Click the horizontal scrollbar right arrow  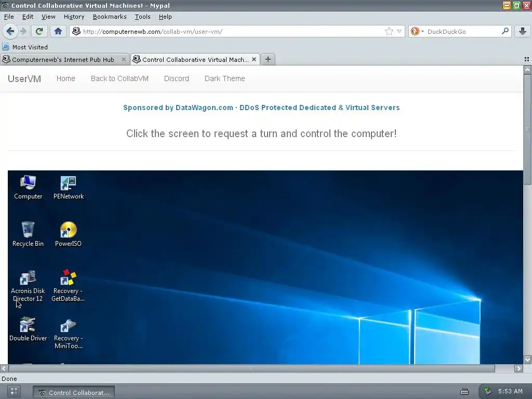(x=518, y=368)
